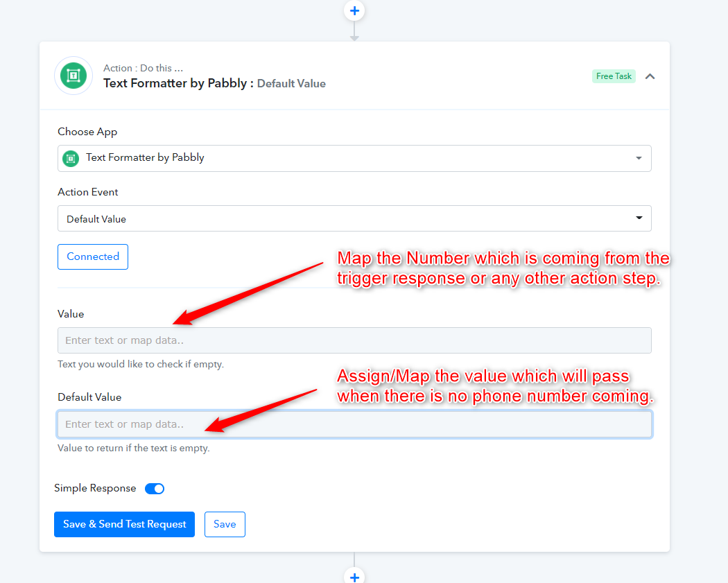This screenshot has height=583, width=728.
Task: Click the small Text Formatter icon in the Choose App field
Action: click(71, 159)
